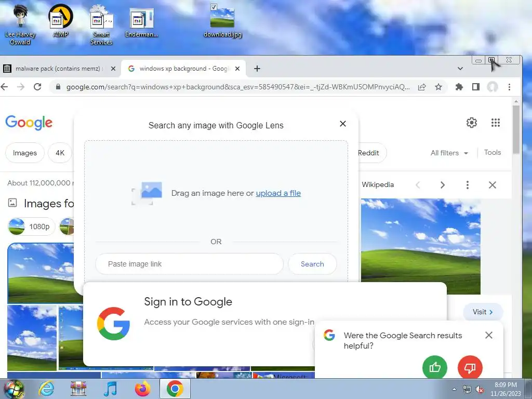Open Windows Start menu orb
Image resolution: width=532 pixels, height=399 pixels.
[x=14, y=389]
